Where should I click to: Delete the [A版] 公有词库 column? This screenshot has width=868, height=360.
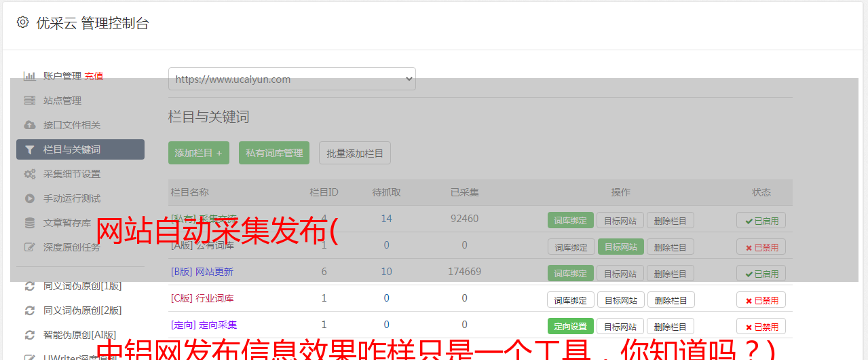[671, 247]
